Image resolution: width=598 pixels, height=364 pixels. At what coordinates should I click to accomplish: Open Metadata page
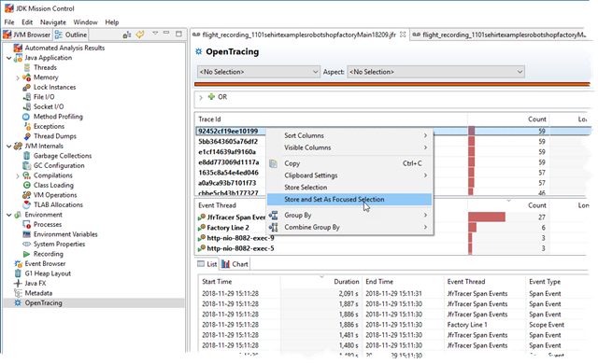[x=38, y=293]
